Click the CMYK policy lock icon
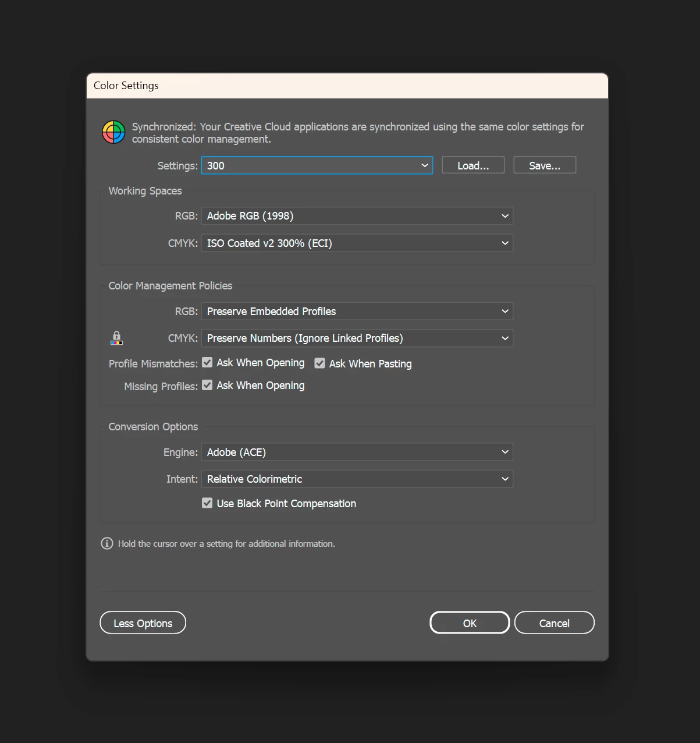The height and width of the screenshot is (743, 700). pos(116,338)
